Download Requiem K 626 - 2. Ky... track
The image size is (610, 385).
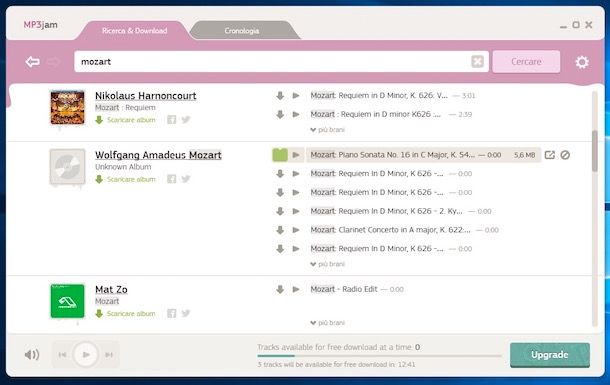[280, 211]
